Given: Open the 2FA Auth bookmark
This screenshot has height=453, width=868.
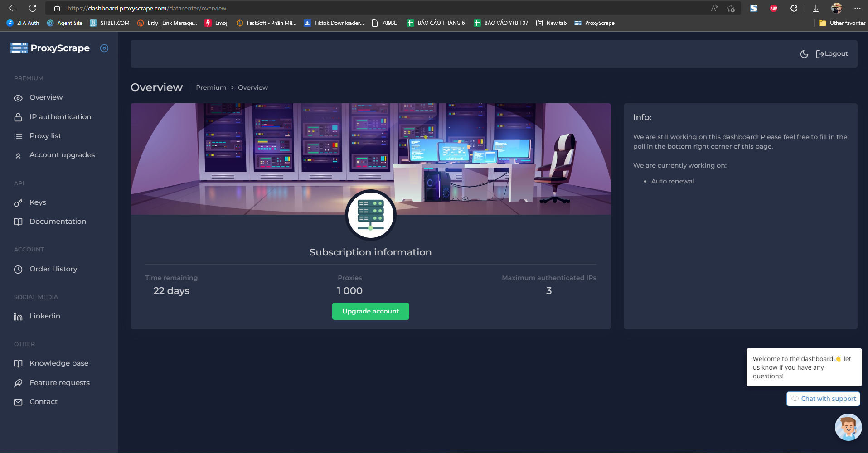Looking at the screenshot, I should [23, 23].
